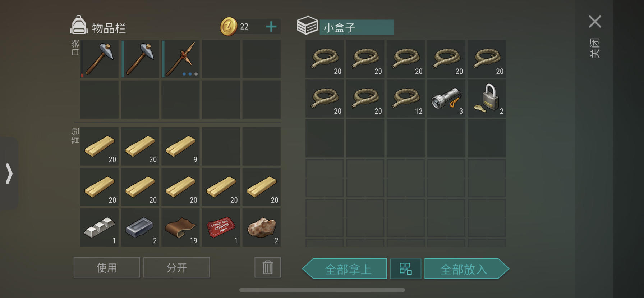Take everything with 全部拿上

click(x=345, y=268)
